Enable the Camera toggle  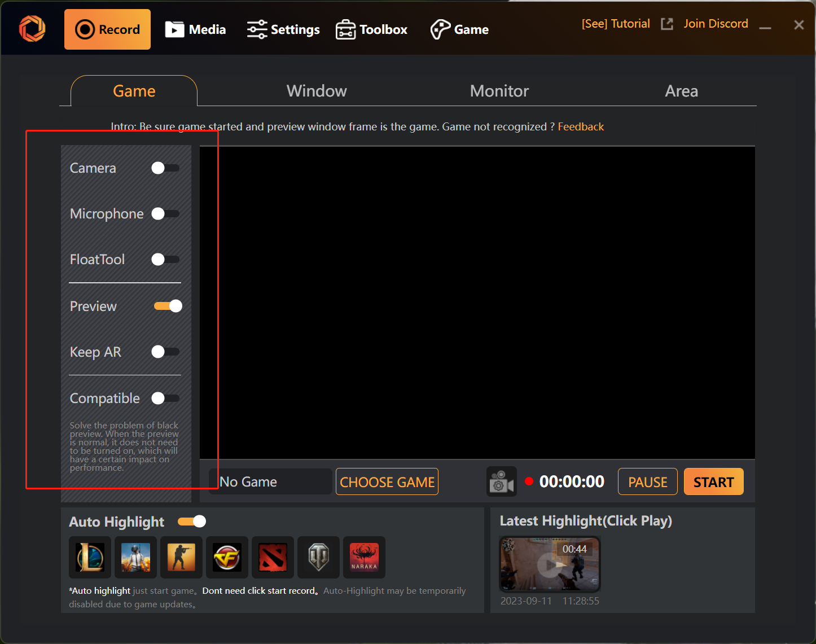coord(165,168)
